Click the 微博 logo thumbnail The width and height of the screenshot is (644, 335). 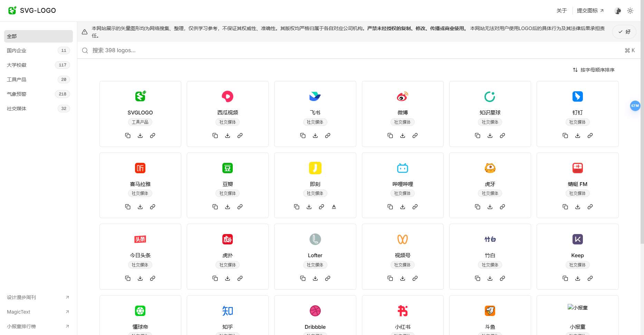403,96
